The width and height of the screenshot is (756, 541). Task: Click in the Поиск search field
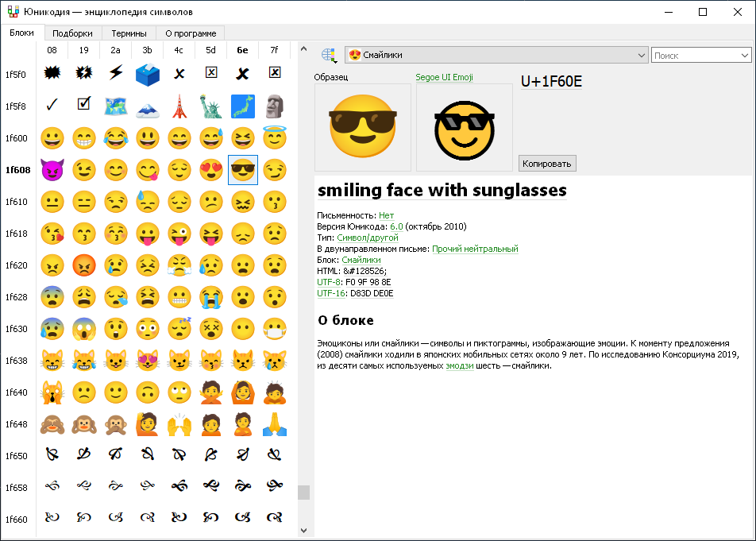696,56
